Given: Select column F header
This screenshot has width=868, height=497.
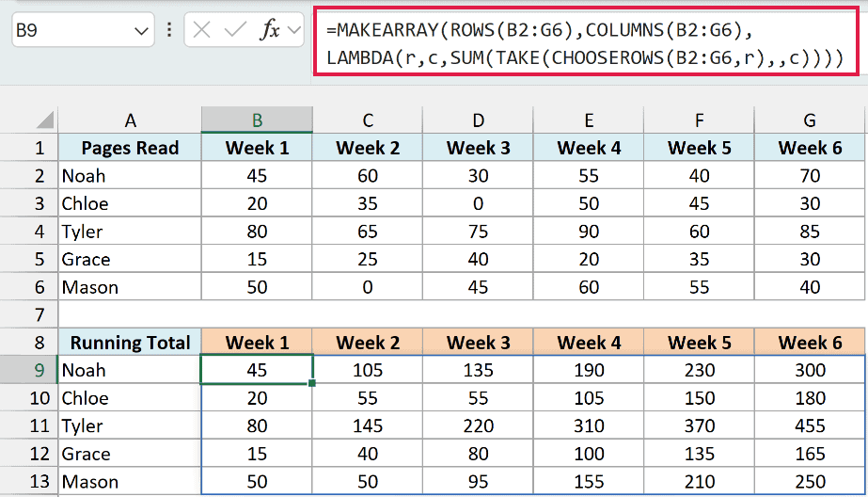Looking at the screenshot, I should tap(699, 120).
